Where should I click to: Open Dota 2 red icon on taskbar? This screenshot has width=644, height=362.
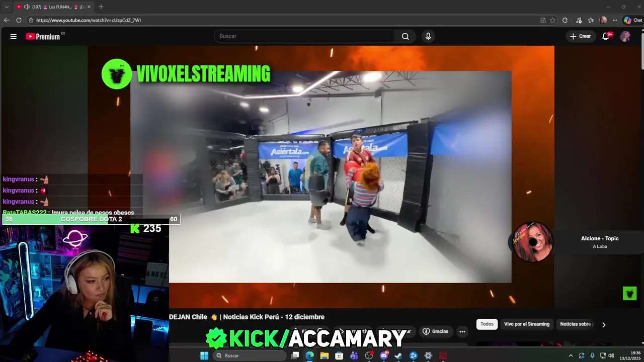tap(443, 355)
